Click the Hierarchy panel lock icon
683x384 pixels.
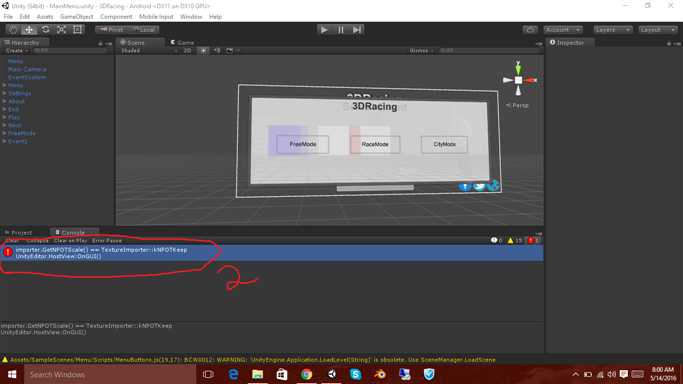point(100,44)
